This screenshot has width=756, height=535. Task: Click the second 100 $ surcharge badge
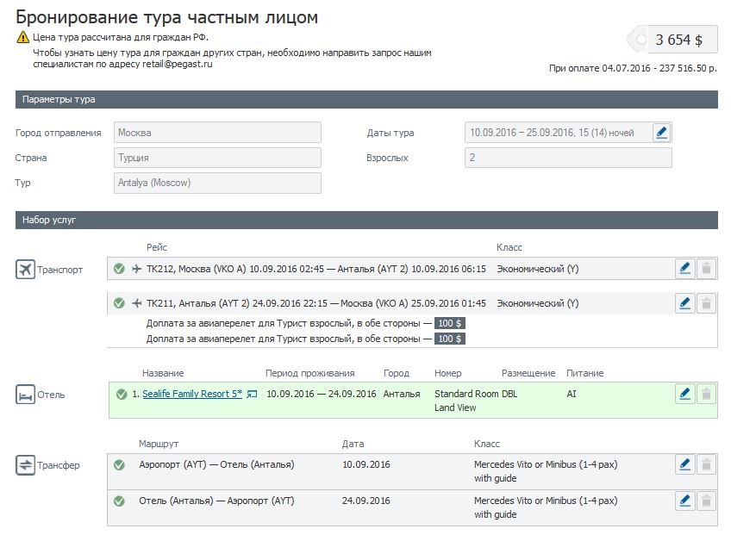point(449,339)
